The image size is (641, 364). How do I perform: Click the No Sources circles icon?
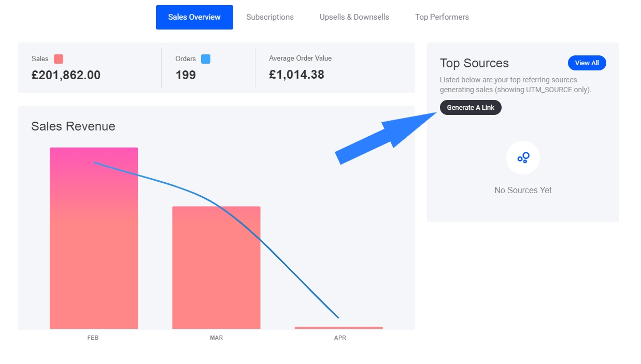point(523,157)
